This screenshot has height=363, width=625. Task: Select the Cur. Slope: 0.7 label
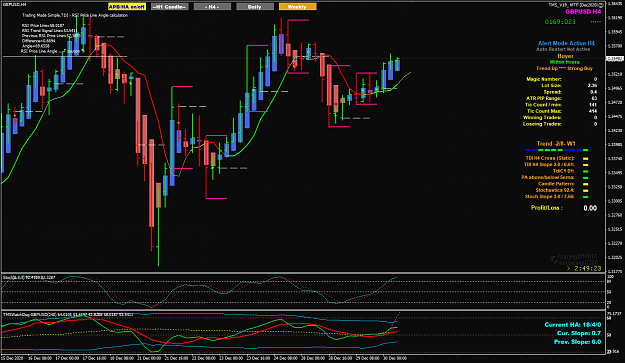coord(579,333)
